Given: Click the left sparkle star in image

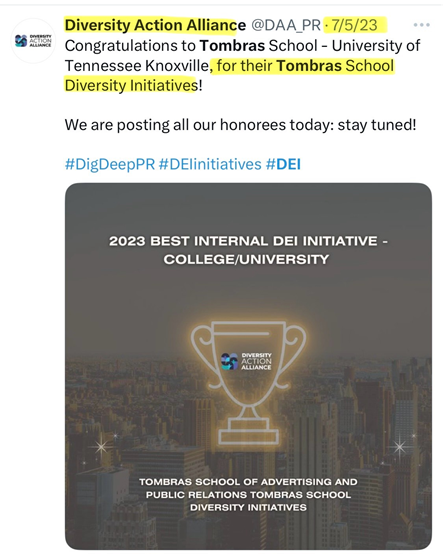Looking at the screenshot, I should click(x=101, y=447).
